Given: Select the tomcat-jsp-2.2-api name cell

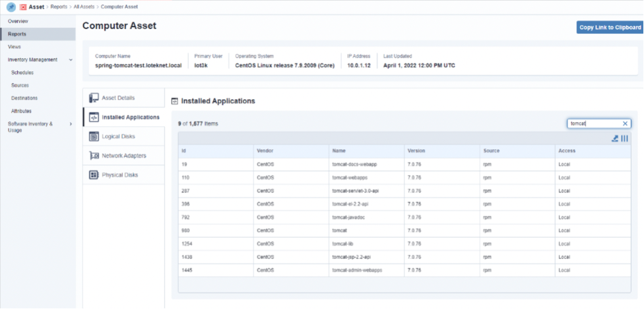Looking at the screenshot, I should (367, 257).
